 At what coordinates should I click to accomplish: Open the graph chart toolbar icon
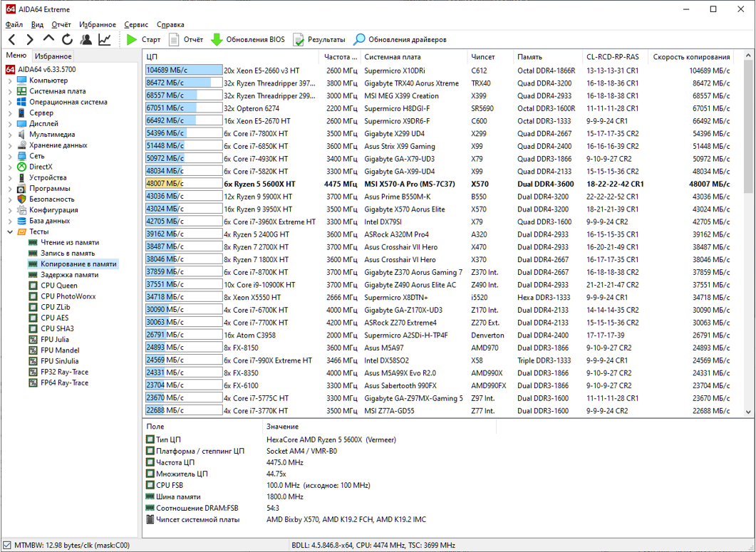tap(105, 40)
